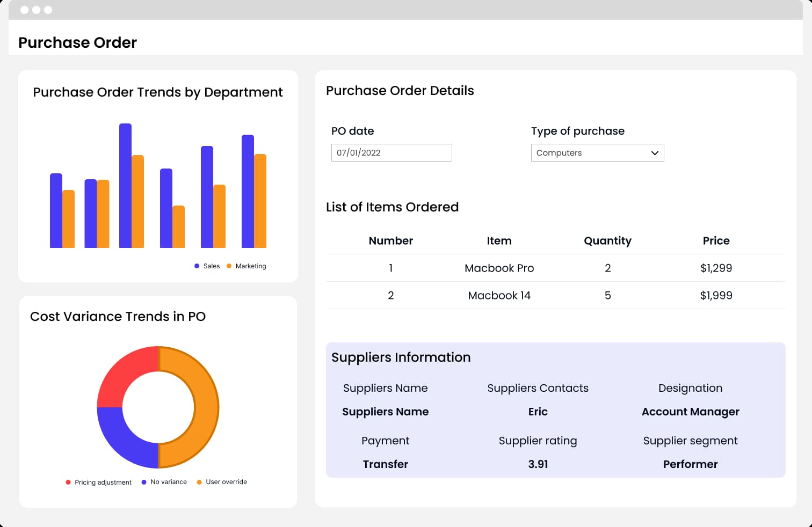Click the shortest orange Marketing bar
Screen dimensions: 812x527
[x=178, y=226]
